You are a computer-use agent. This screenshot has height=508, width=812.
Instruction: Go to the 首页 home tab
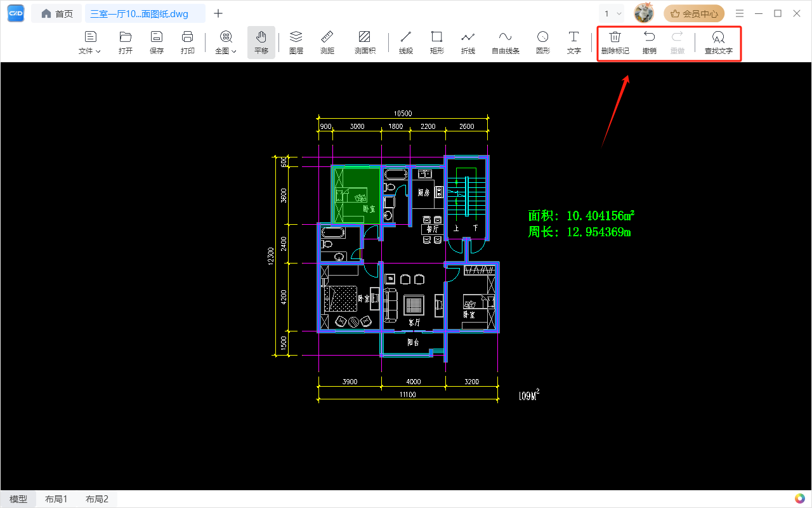pyautogui.click(x=57, y=13)
